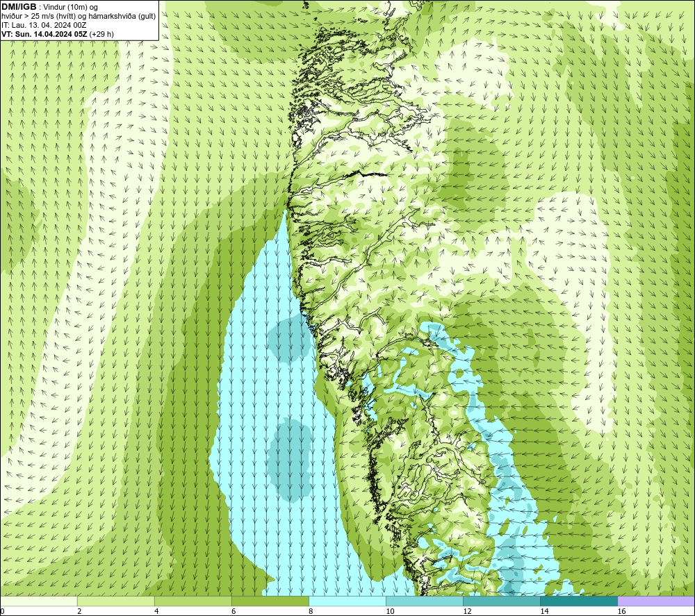Click the purple swatch above 16 m/s
Image resolution: width=695 pixels, height=616 pixels.
656,601
